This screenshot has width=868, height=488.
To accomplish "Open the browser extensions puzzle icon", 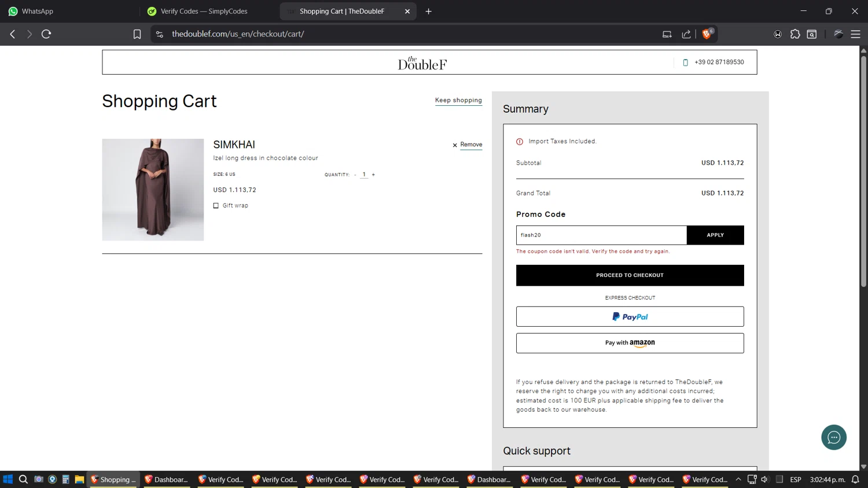I will pyautogui.click(x=795, y=34).
